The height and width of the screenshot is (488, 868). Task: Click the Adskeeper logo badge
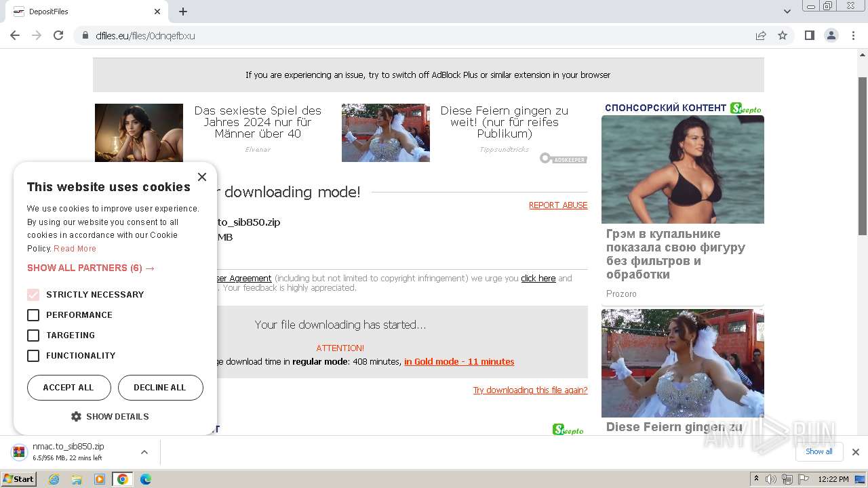coord(564,159)
